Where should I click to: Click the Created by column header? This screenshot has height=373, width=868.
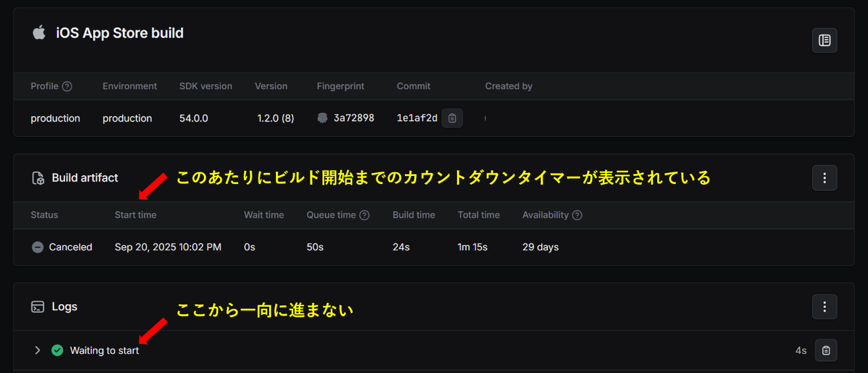click(x=509, y=86)
